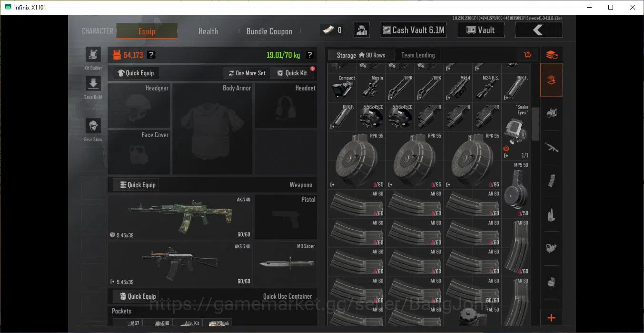644x333 pixels.
Task: Select the empty Face Cover slot
Action: tap(139, 152)
